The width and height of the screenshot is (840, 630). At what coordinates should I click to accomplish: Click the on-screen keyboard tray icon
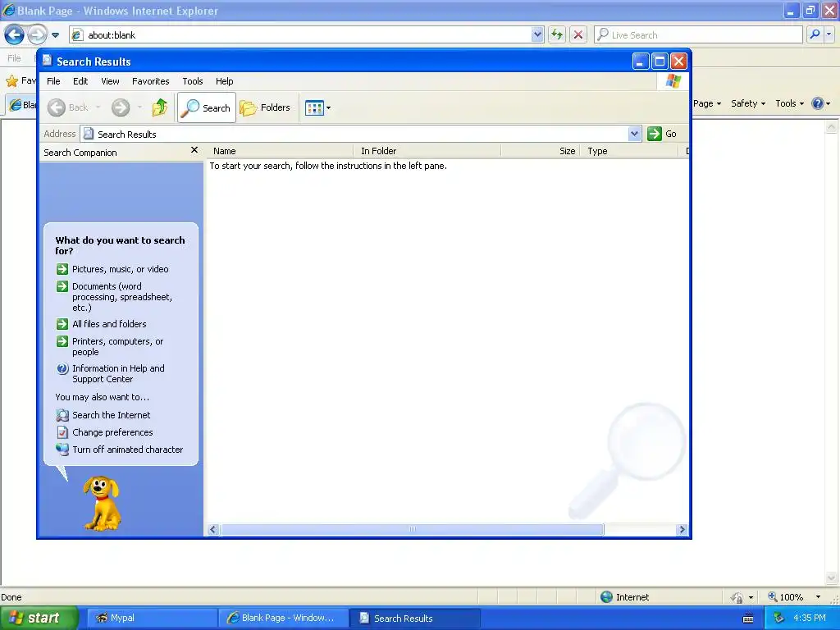tap(748, 619)
